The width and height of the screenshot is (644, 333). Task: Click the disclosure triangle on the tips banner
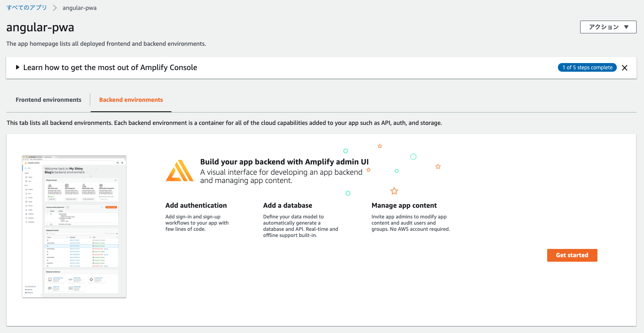17,67
